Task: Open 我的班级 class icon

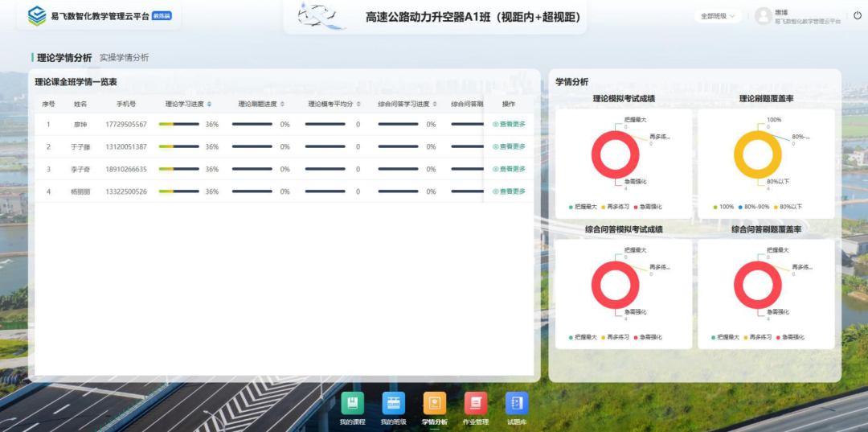Action: coord(393,404)
